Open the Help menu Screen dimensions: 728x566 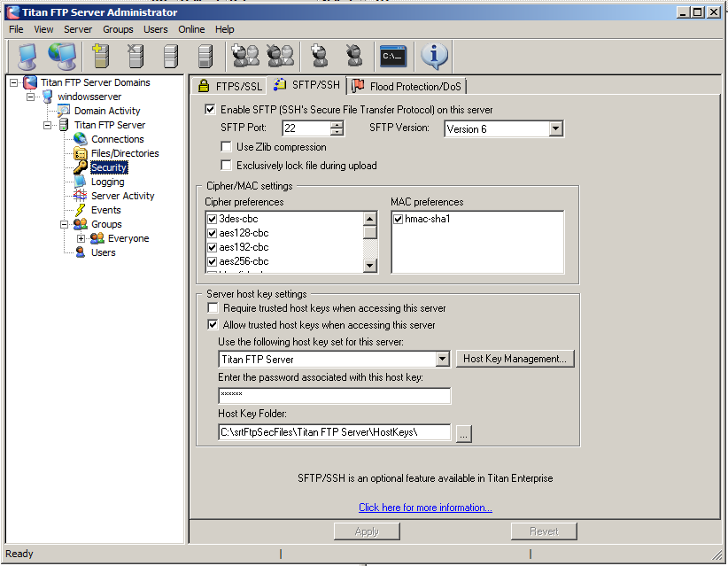pyautogui.click(x=225, y=29)
